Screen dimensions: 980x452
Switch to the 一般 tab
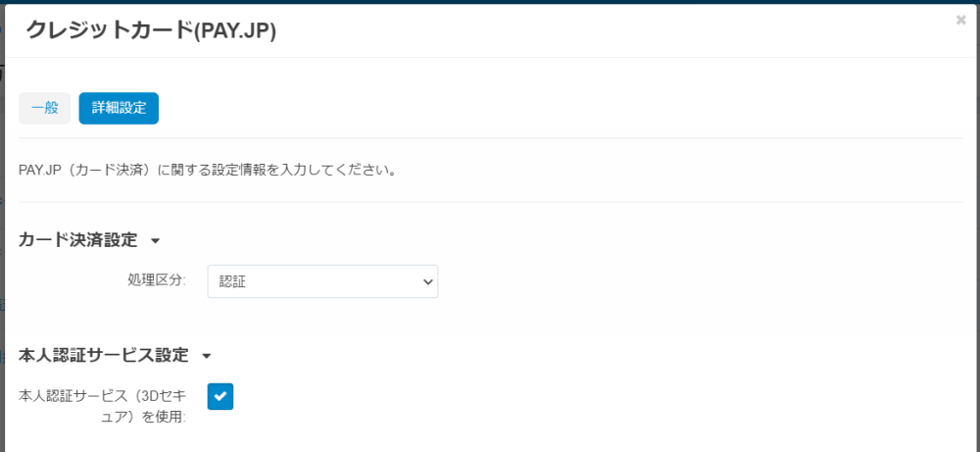tap(44, 109)
